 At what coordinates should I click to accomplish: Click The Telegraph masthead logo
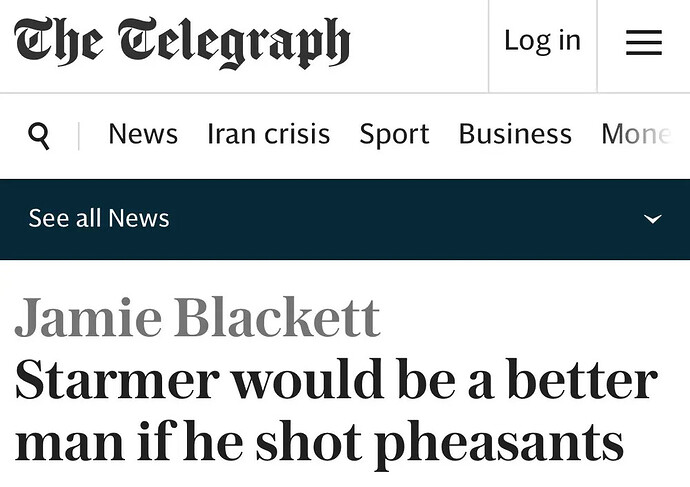[x=182, y=42]
